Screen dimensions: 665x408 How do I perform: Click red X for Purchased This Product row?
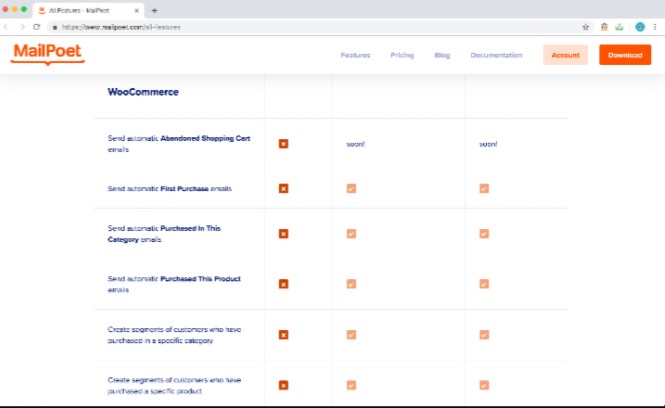tap(283, 284)
